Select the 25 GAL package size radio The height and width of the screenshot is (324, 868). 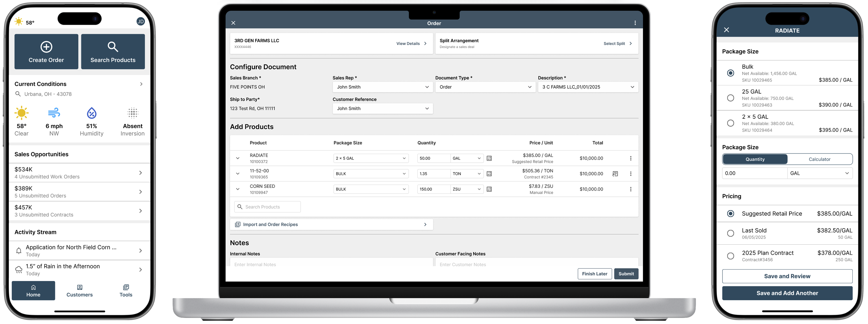[x=731, y=98]
